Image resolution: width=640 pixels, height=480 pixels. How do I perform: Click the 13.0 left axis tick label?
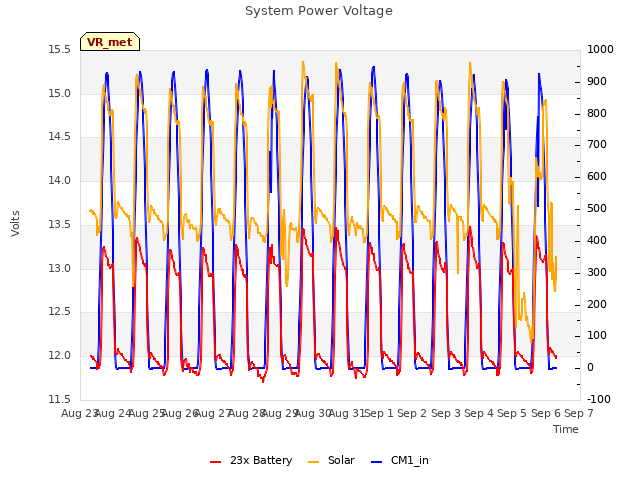coord(60,269)
